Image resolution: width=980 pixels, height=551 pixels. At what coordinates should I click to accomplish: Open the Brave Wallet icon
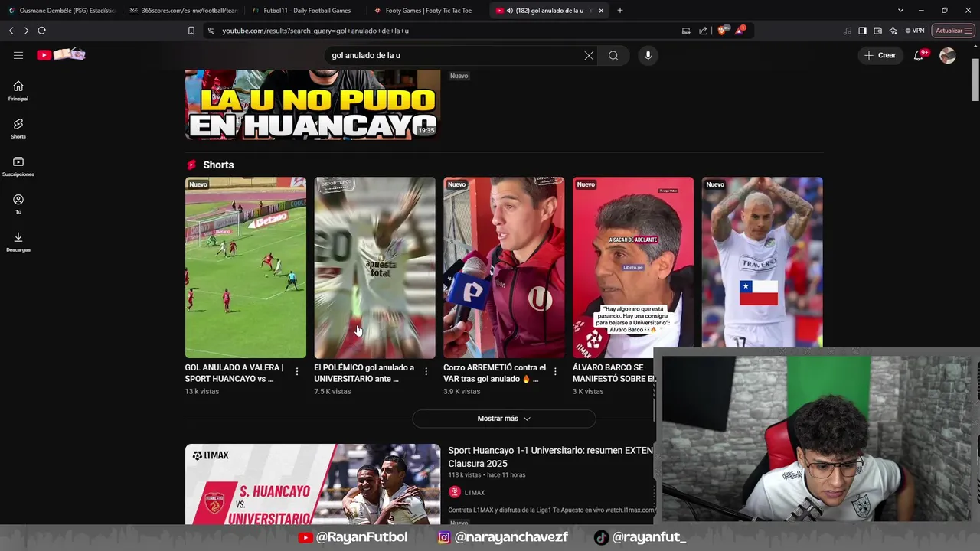tap(877, 31)
